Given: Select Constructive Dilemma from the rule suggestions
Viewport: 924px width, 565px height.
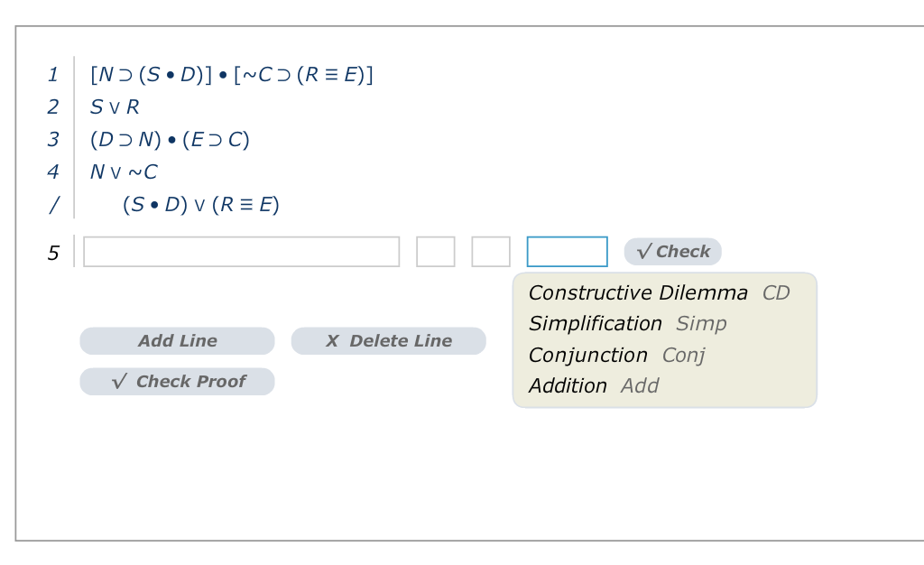Looking at the screenshot, I should click(x=639, y=292).
